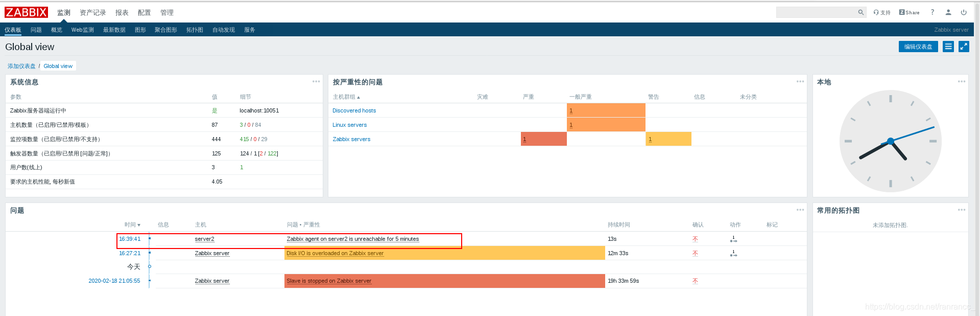980x316 pixels.
Task: Sort problems by 时间 column header
Action: pos(132,224)
